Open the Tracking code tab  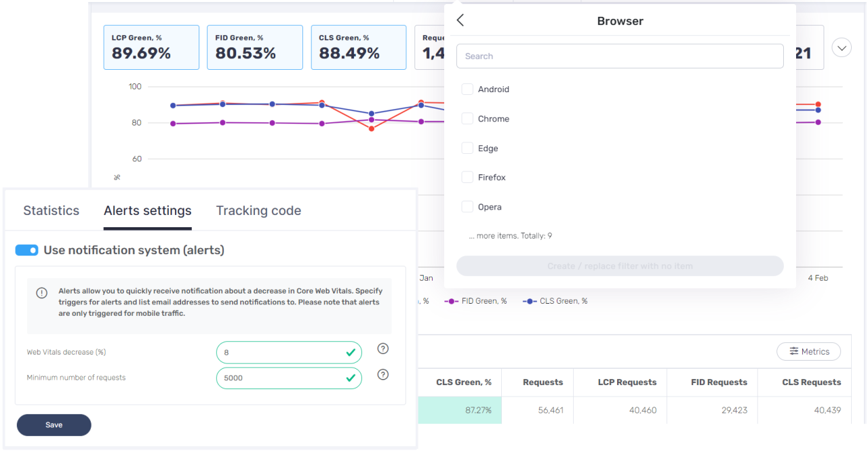(x=258, y=211)
